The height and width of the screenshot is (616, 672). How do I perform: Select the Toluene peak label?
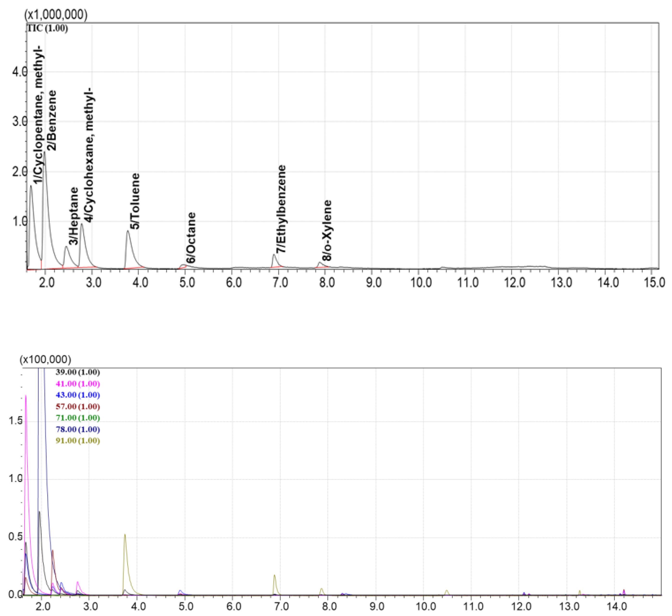click(135, 201)
